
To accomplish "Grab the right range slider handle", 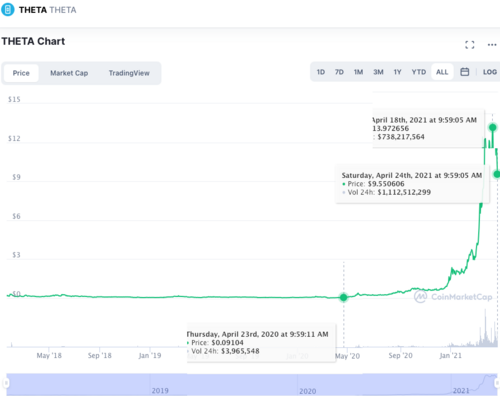I will coord(497,383).
